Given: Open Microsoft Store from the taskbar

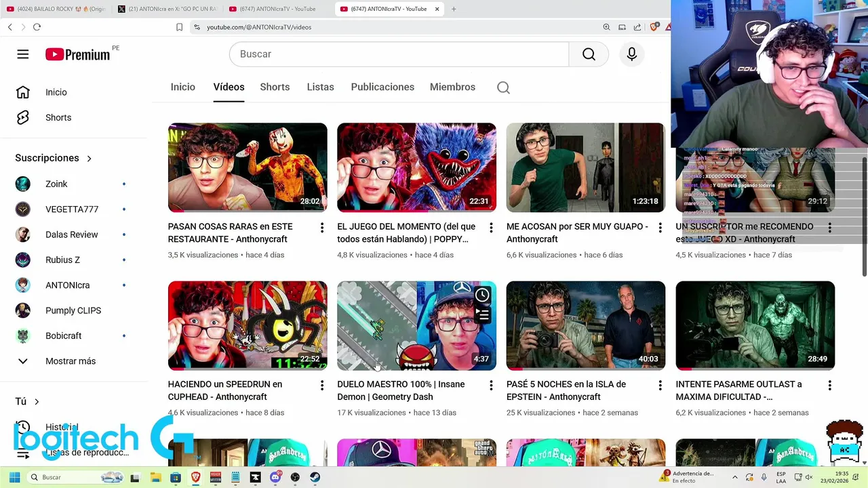Looking at the screenshot, I should pyautogui.click(x=176, y=477).
